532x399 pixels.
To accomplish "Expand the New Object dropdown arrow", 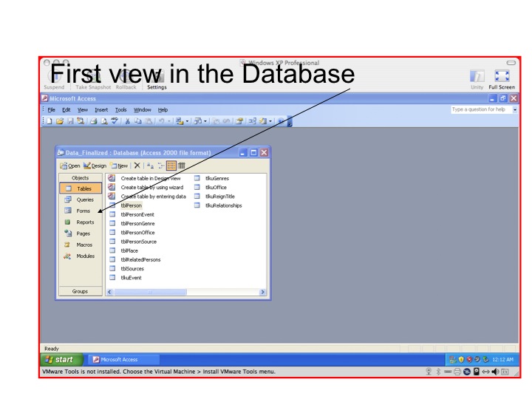I will [270, 121].
